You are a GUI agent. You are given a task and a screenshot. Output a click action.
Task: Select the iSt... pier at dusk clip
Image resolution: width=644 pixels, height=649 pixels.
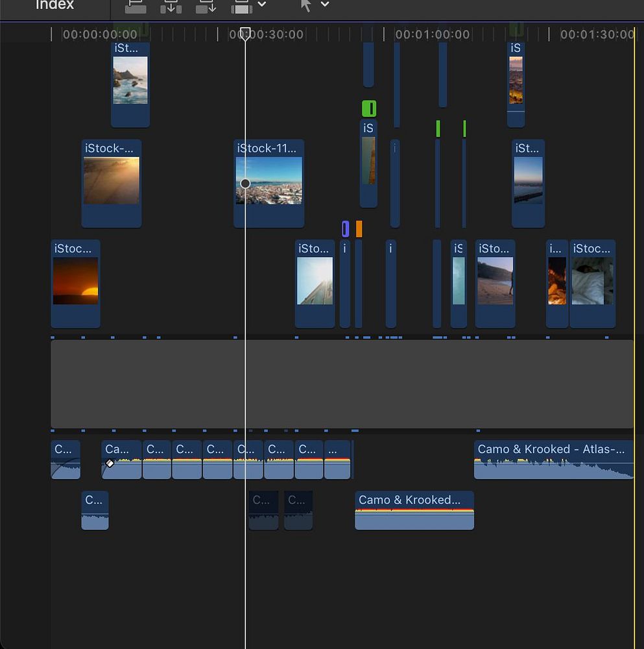click(x=528, y=184)
